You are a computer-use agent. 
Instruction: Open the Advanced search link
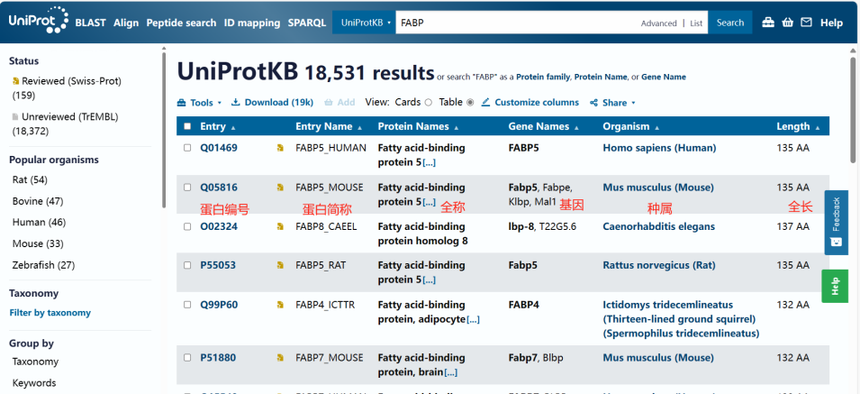659,23
